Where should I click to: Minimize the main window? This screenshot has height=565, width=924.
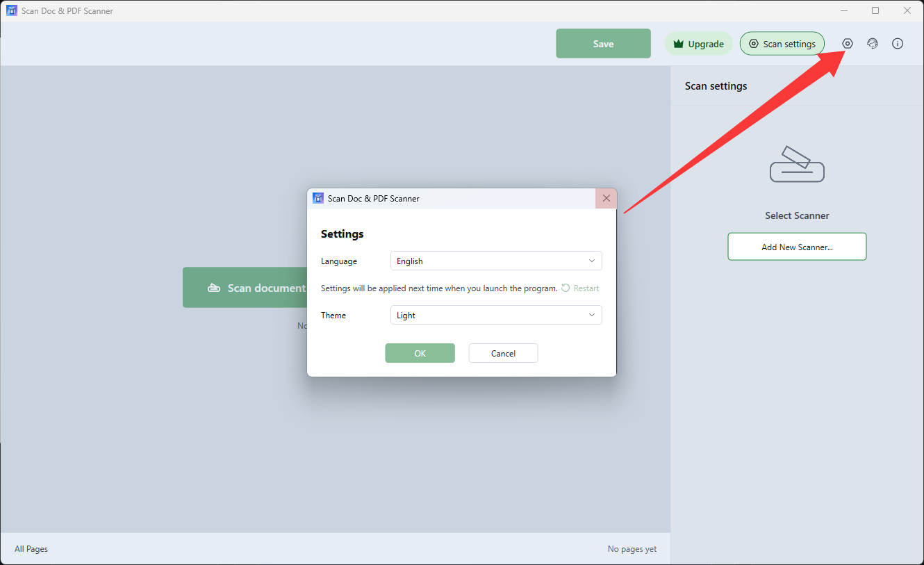coord(844,10)
